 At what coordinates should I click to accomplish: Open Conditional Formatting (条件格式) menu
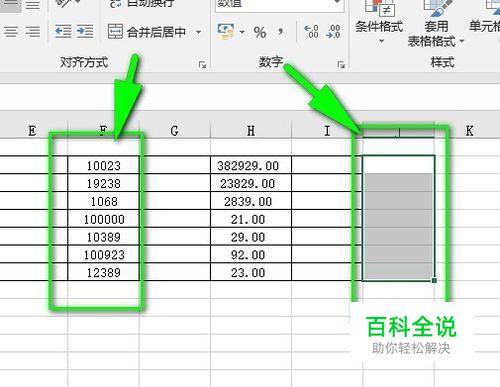pos(379,22)
